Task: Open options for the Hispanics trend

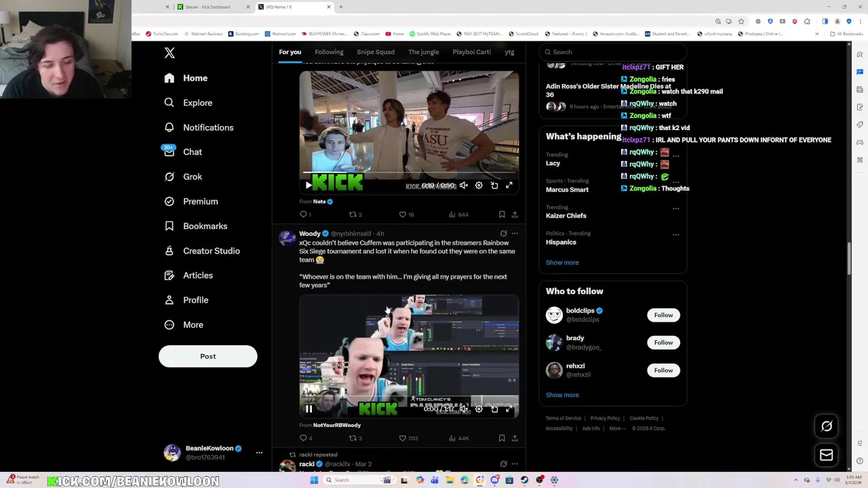Action: [675, 235]
